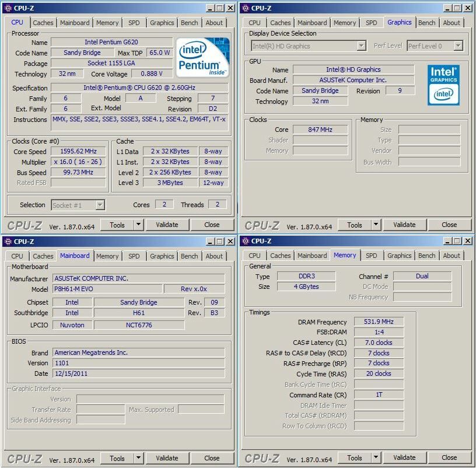The height and width of the screenshot is (468, 476).
Task: Click the Tools button in the Mainboard window
Action: coord(117,458)
